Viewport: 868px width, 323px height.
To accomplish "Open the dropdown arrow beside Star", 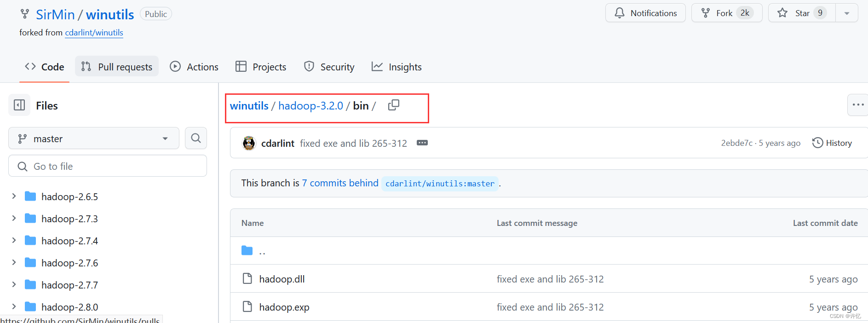I will click(847, 13).
